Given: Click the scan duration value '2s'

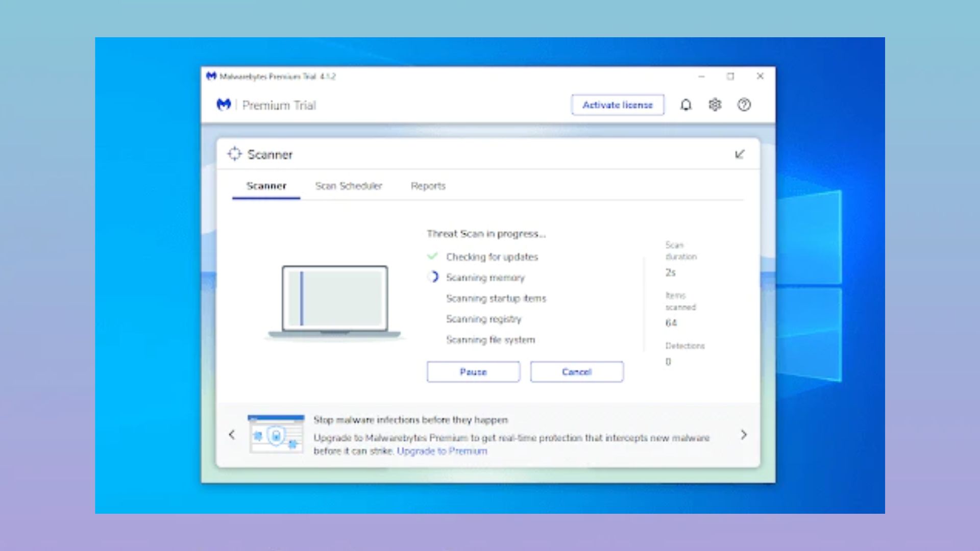Looking at the screenshot, I should [670, 272].
